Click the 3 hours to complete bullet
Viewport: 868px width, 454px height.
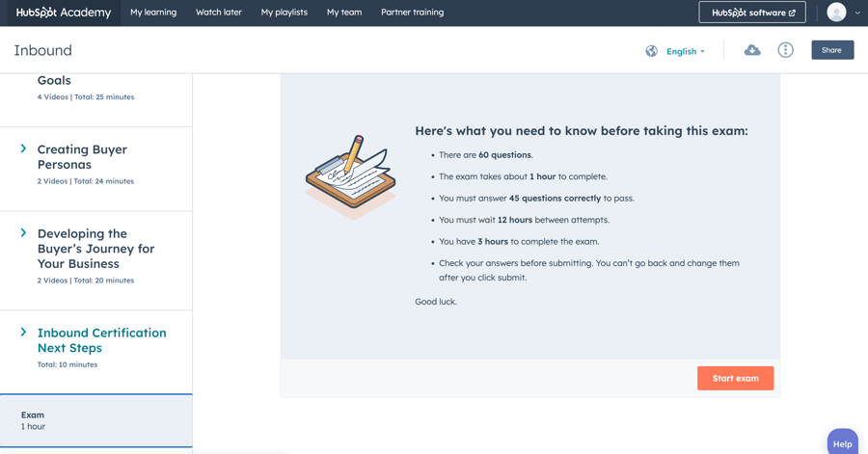pyautogui.click(x=519, y=241)
